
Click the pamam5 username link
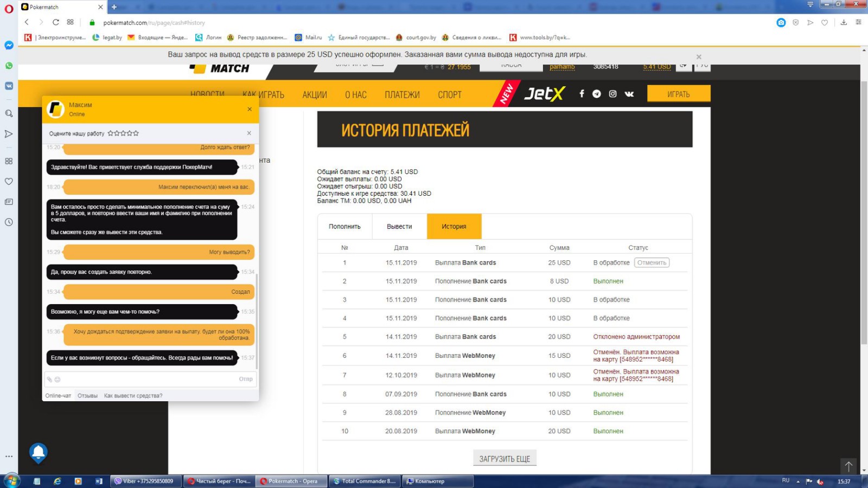pos(562,67)
